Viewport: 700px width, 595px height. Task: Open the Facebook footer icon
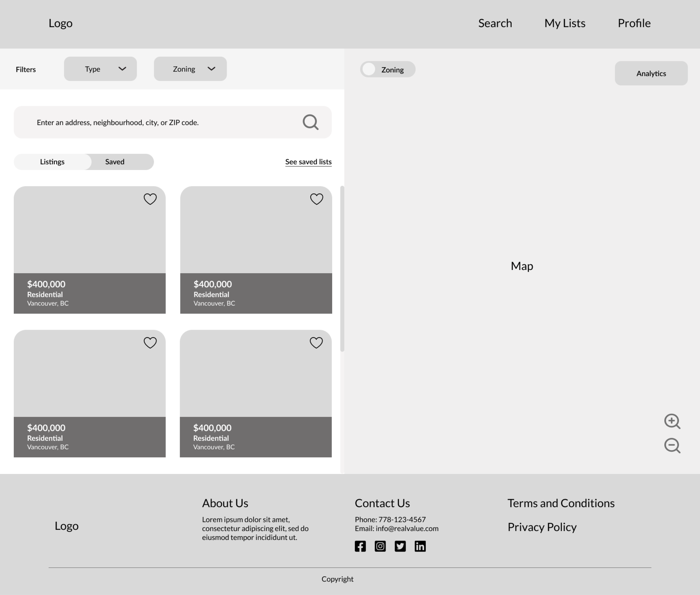pyautogui.click(x=360, y=546)
